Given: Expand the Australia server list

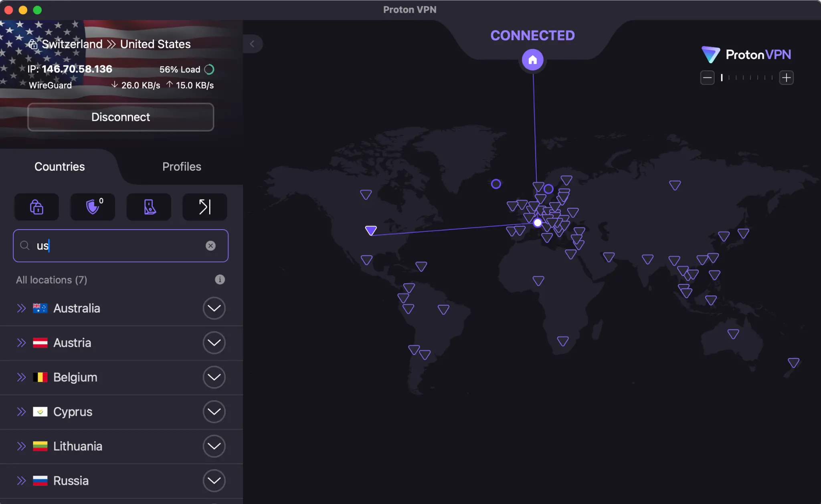Looking at the screenshot, I should [x=214, y=308].
